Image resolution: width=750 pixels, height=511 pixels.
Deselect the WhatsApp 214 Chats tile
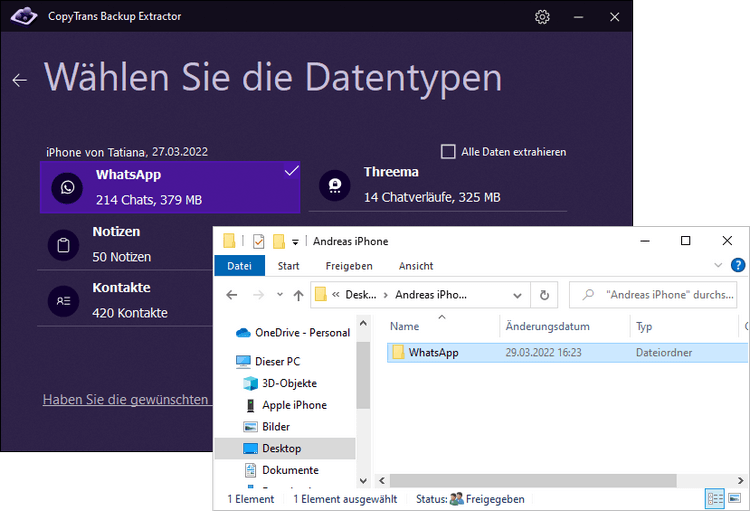[170, 187]
